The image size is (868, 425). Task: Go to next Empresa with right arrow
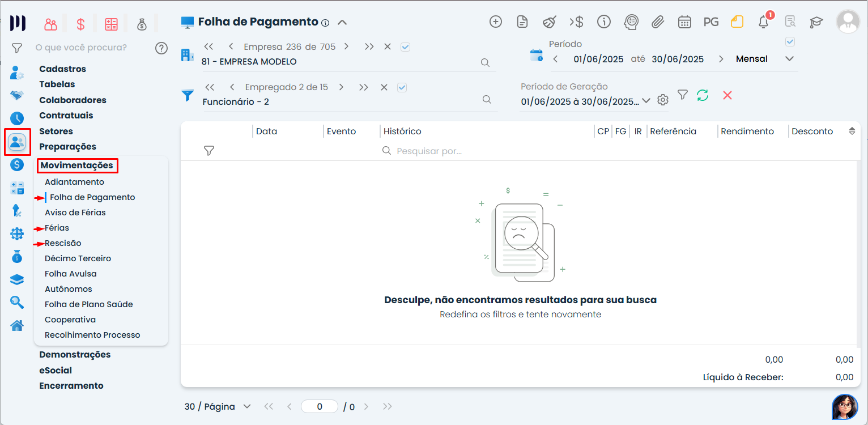tap(346, 47)
